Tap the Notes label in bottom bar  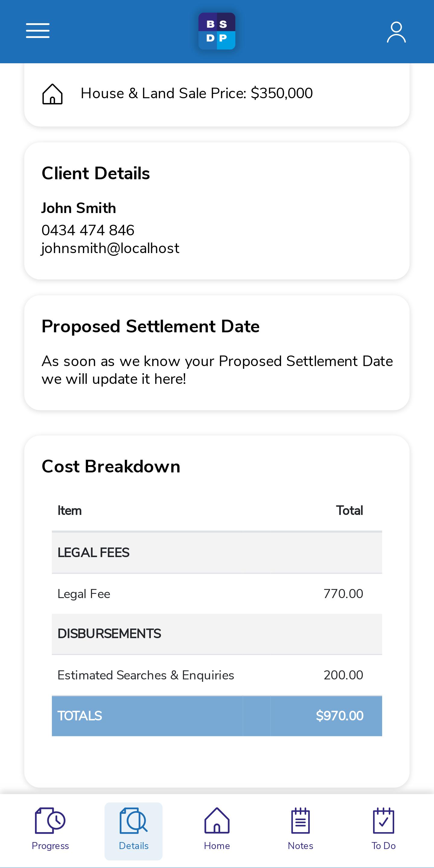[300, 846]
